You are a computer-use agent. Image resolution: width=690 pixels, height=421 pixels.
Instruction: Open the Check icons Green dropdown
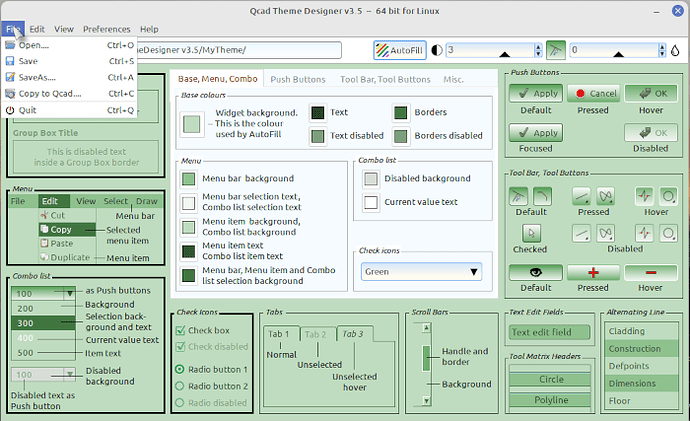tap(421, 271)
